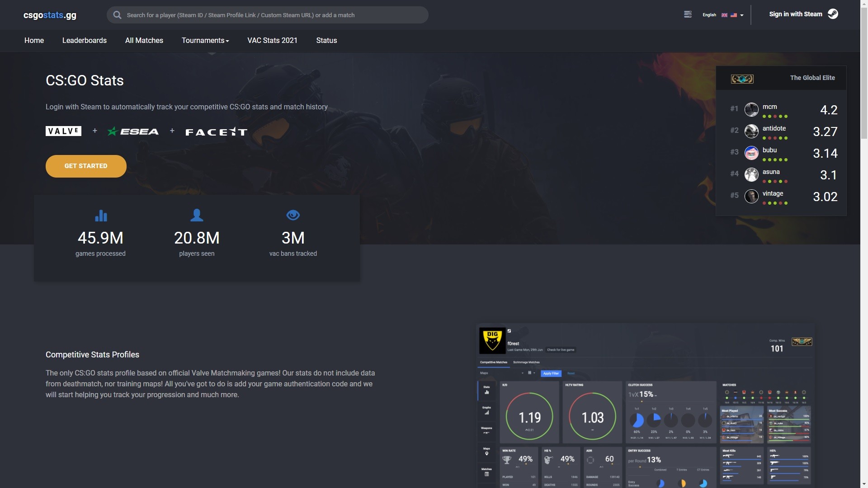Click the GET STARTED button
The height and width of the screenshot is (488, 868).
pos(85,166)
